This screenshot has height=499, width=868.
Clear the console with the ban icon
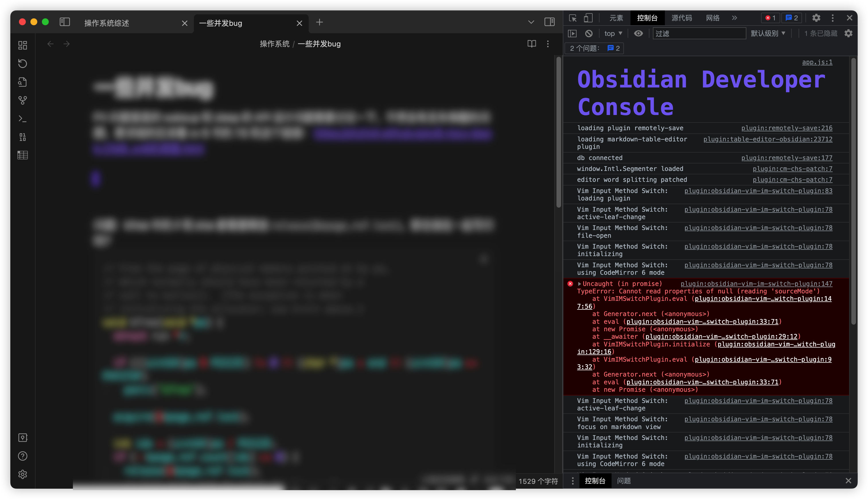[589, 33]
